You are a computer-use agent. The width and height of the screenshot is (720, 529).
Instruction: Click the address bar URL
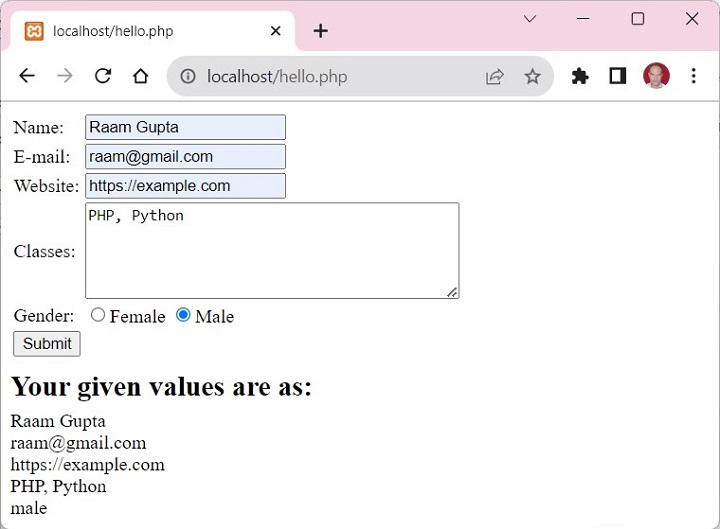277,77
